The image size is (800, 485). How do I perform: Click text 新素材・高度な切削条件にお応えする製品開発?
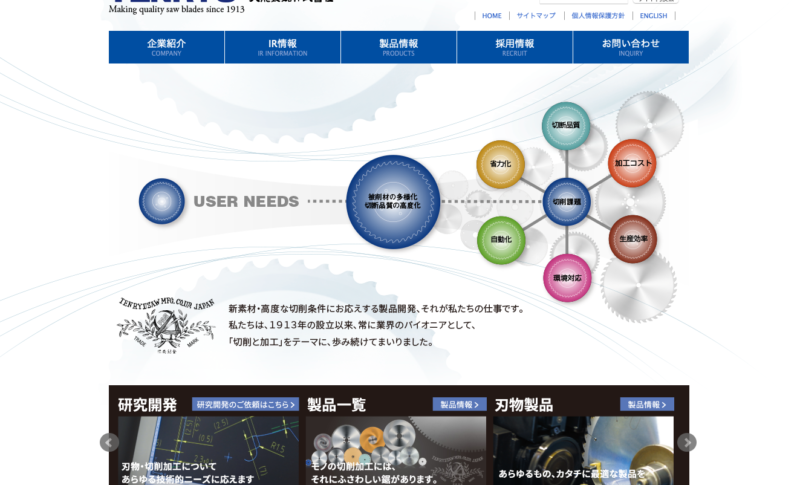pyautogui.click(x=322, y=309)
